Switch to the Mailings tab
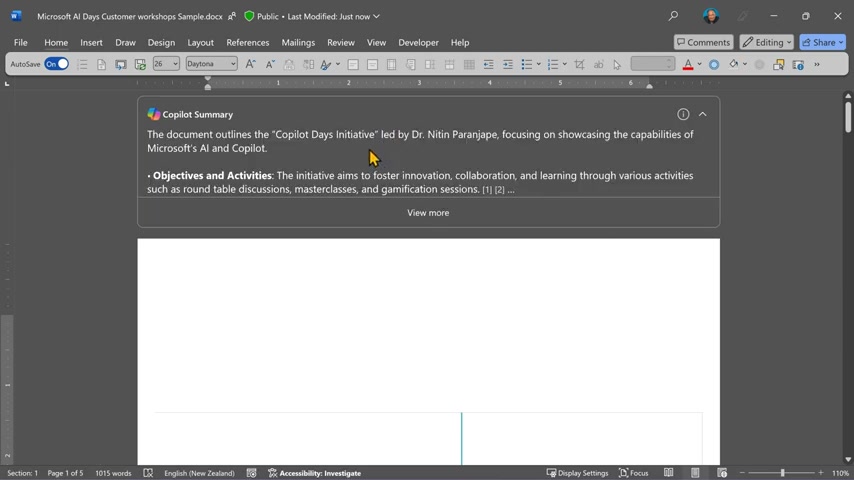Viewport: 854px width, 480px height. tap(298, 42)
